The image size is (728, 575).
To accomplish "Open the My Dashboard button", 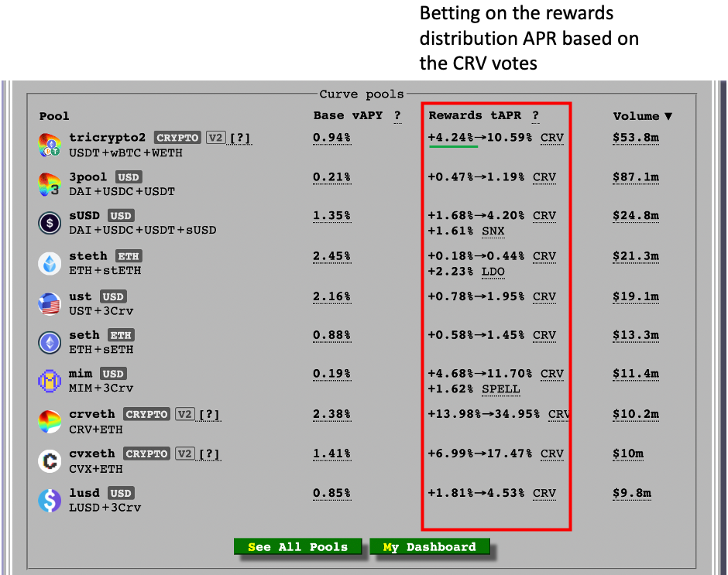I will [x=430, y=546].
